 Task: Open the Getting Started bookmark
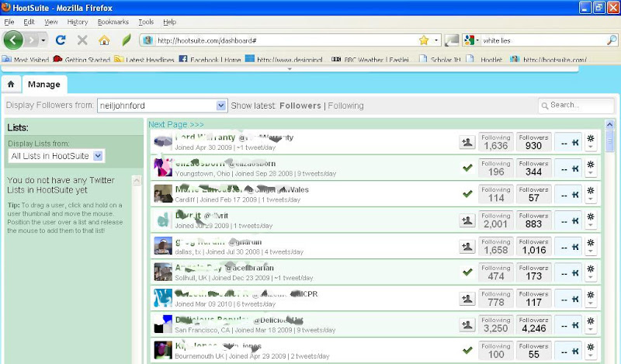pos(82,60)
